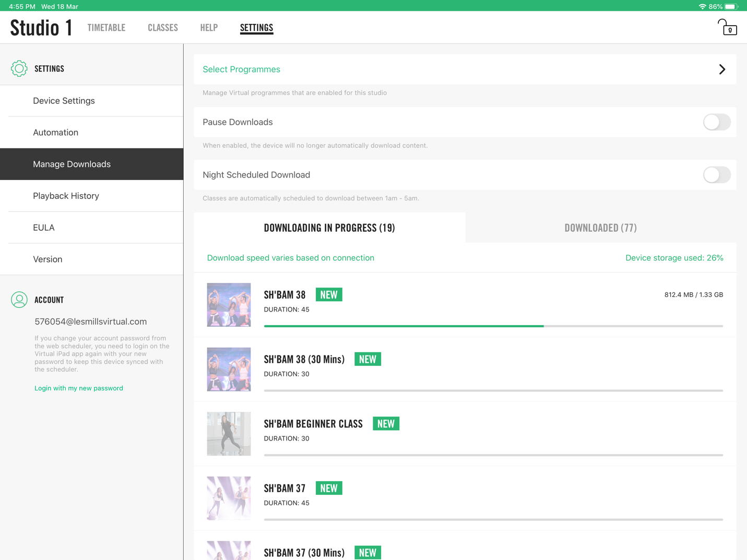Select Manage Downloads in sidebar
Image resolution: width=747 pixels, height=560 pixels.
(92, 164)
